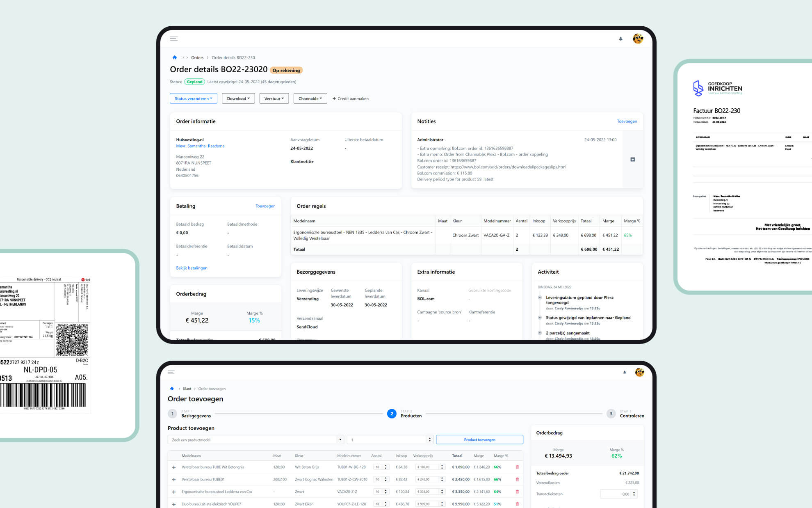
Task: Go to step 1 Basisgegevens
Action: [x=190, y=414]
